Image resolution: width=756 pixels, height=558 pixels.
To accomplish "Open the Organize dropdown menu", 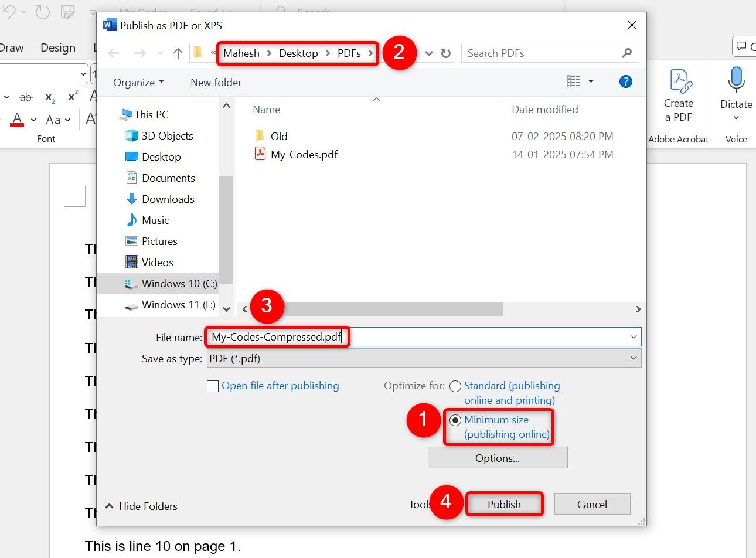I will [137, 83].
